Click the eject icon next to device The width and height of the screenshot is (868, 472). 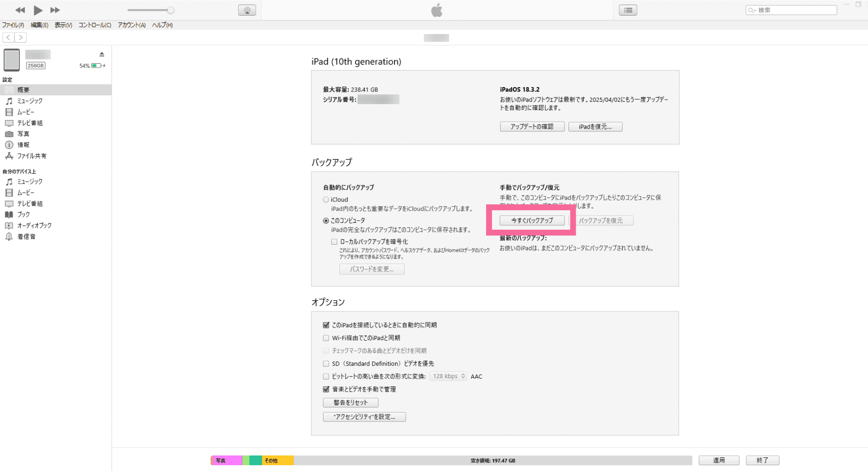click(102, 54)
